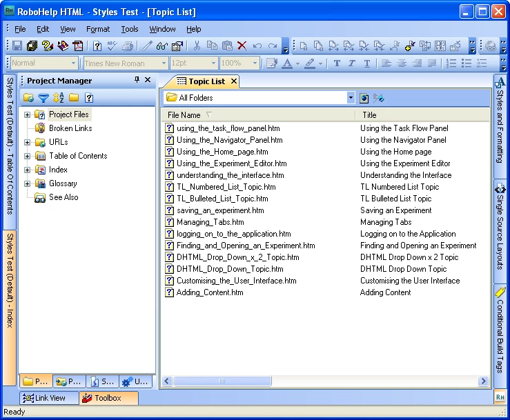This screenshot has width=510, height=420.
Task: Click the Save All stacked-disks icon
Action: 32,46
